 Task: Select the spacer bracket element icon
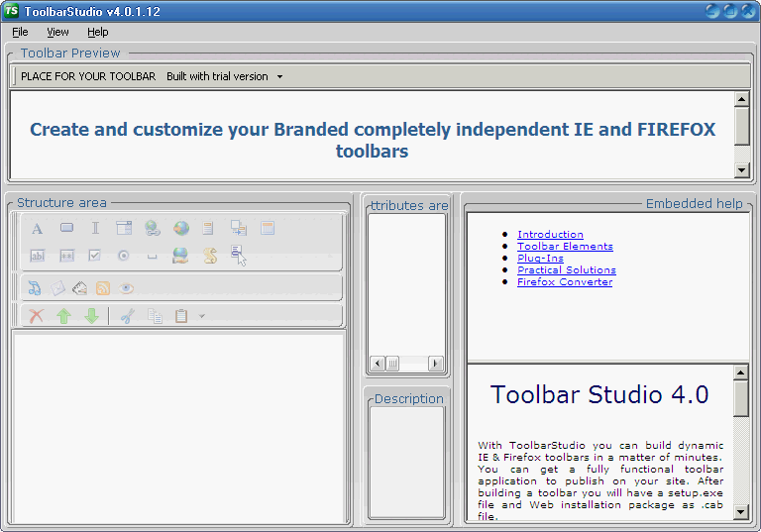pos(152,257)
